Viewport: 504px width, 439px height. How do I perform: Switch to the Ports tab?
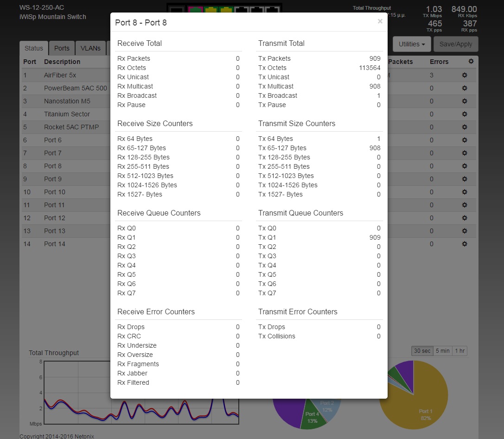[x=62, y=48]
